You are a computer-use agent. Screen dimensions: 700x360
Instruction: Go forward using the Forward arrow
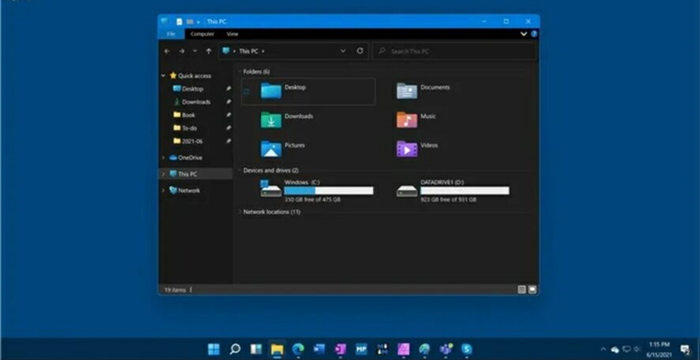coord(182,51)
